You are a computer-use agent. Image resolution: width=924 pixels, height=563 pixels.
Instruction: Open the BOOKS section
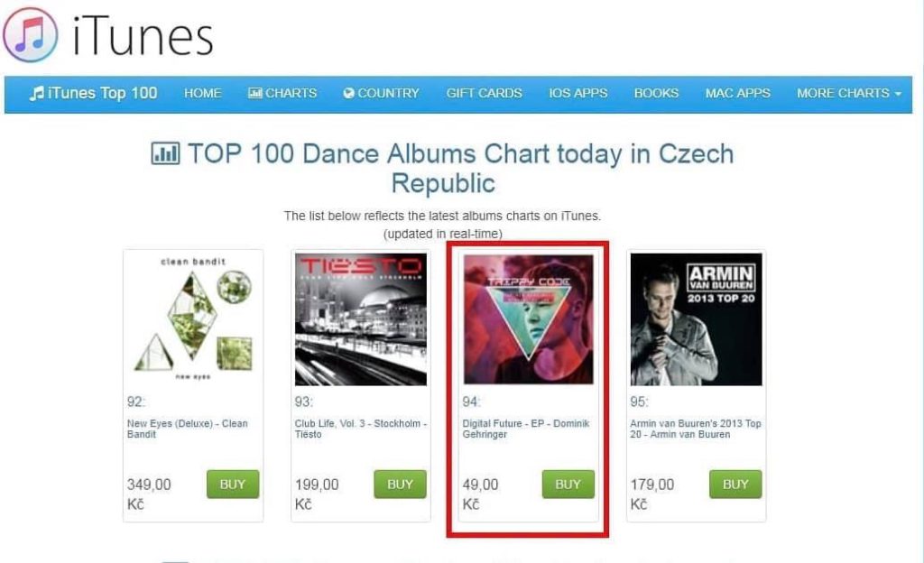(656, 93)
